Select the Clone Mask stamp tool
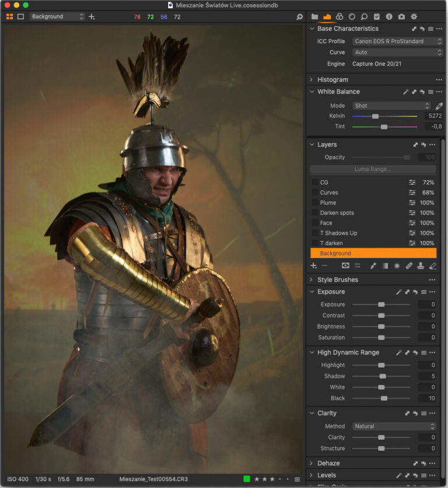448x488 pixels. 421,266
